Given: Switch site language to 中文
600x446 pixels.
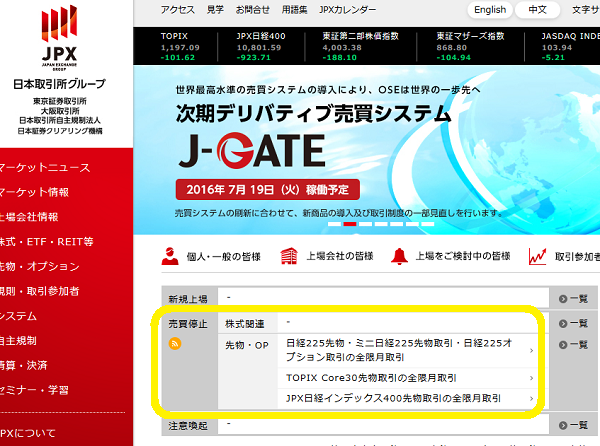Looking at the screenshot, I should pyautogui.click(x=537, y=10).
